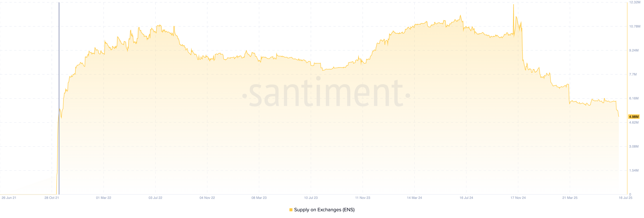
Task: Click the 03 Jul 22 x-axis label
Action: pos(155,198)
